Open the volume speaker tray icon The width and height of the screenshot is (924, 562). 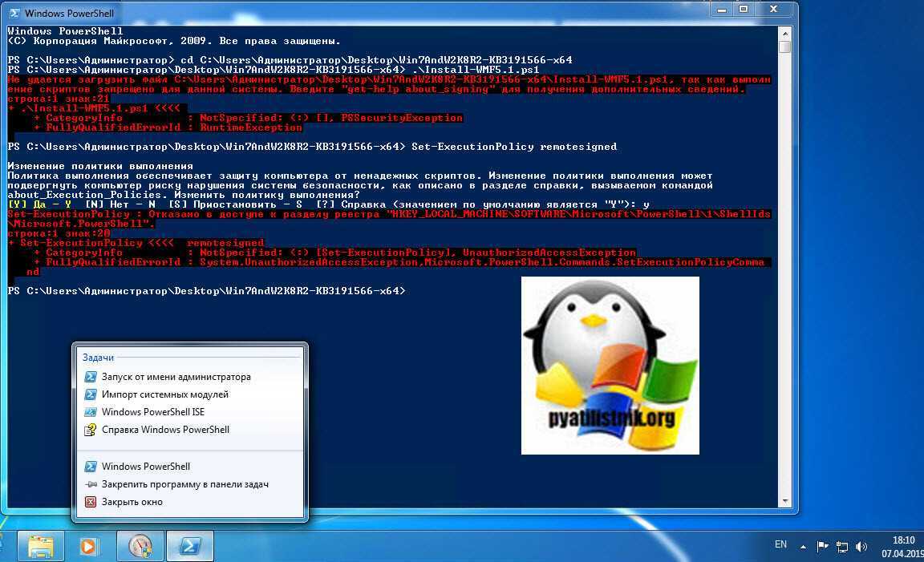point(861,547)
